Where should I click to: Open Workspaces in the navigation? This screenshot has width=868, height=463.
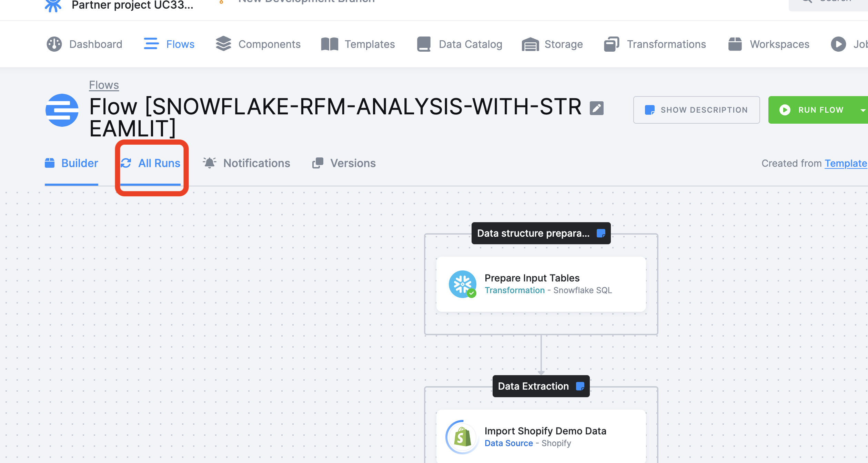[769, 44]
